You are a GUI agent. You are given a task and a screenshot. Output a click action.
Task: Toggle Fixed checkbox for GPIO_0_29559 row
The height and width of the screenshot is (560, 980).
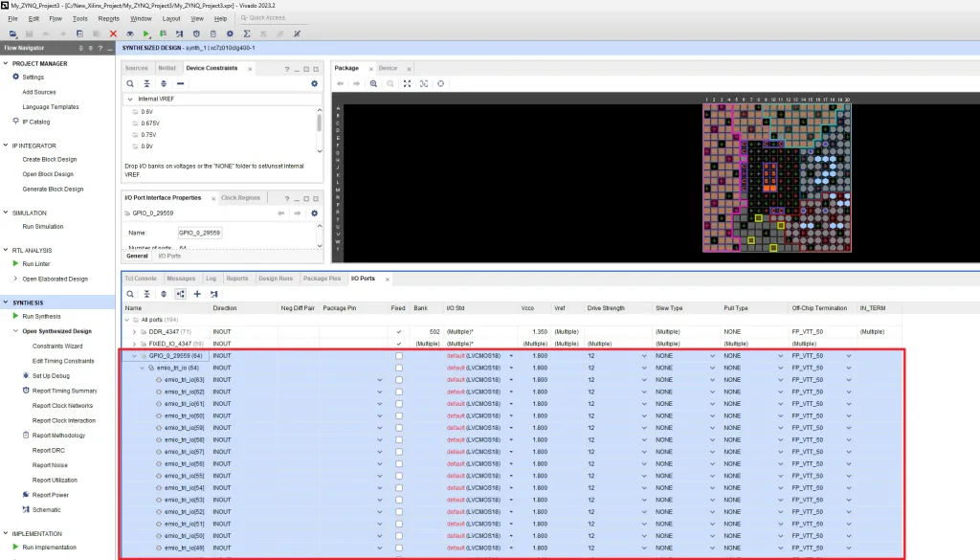[x=399, y=355]
